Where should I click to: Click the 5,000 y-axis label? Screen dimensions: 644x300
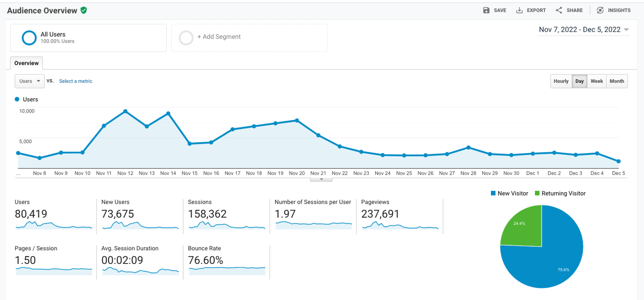[25, 141]
